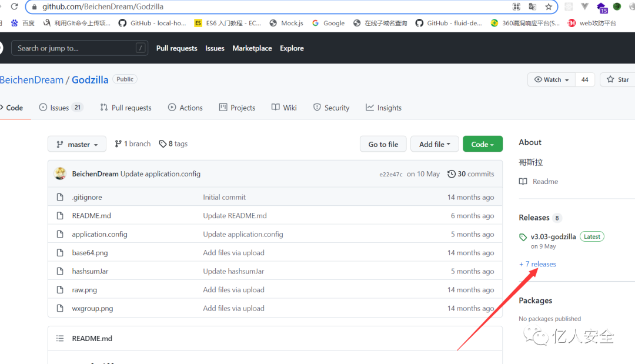This screenshot has width=635, height=364.
Task: Open the application.config file
Action: coord(99,235)
